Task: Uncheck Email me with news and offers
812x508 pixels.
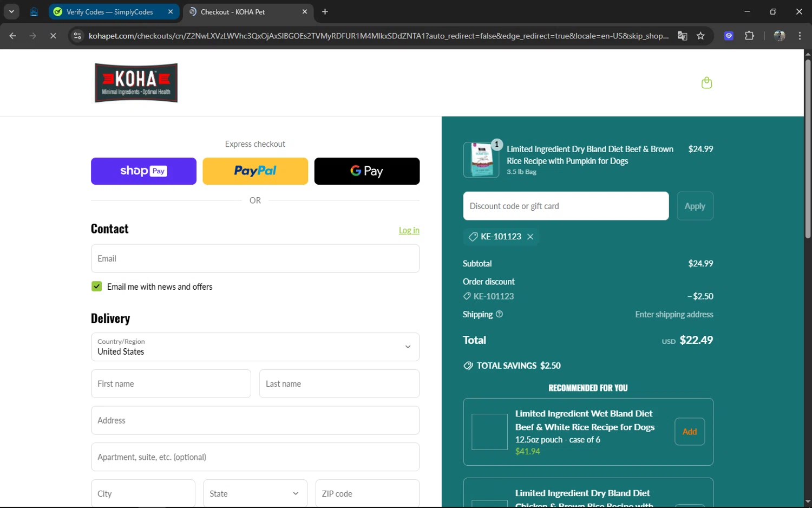Action: pyautogui.click(x=96, y=286)
